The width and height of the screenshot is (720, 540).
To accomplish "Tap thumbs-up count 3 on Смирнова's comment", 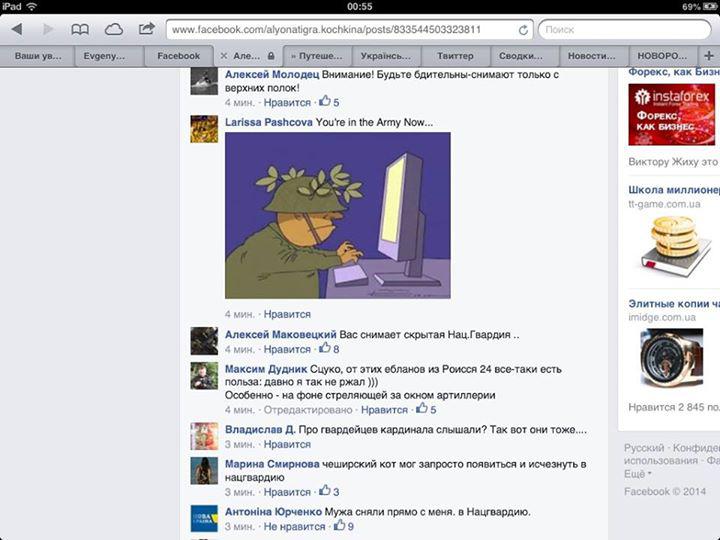I will 329,491.
